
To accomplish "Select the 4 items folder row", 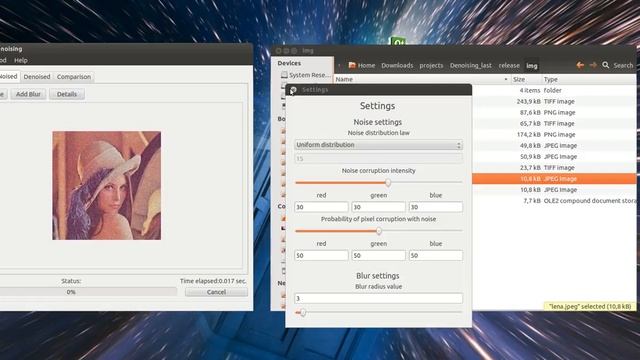I will tap(554, 90).
